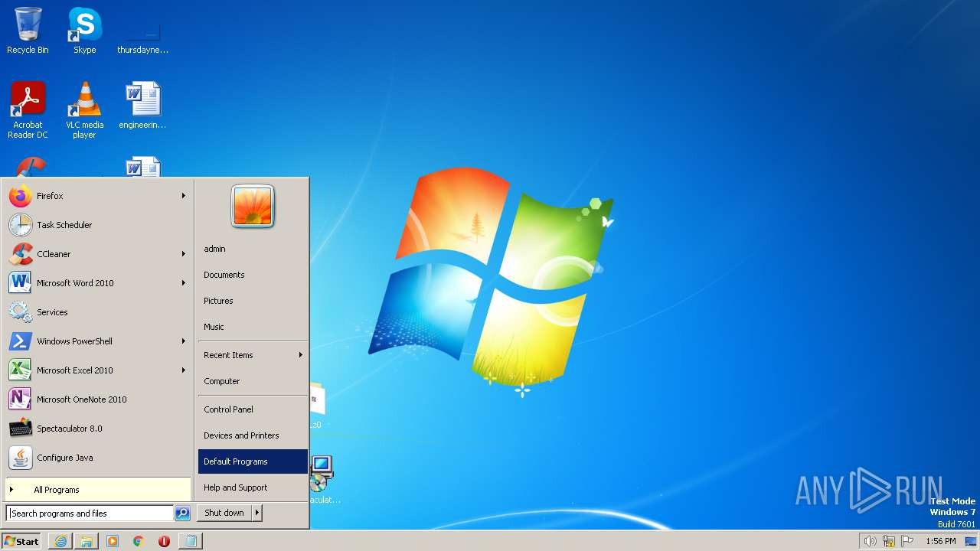The width and height of the screenshot is (980, 551).
Task: Select the Skype desktop shortcut
Action: pos(84,31)
